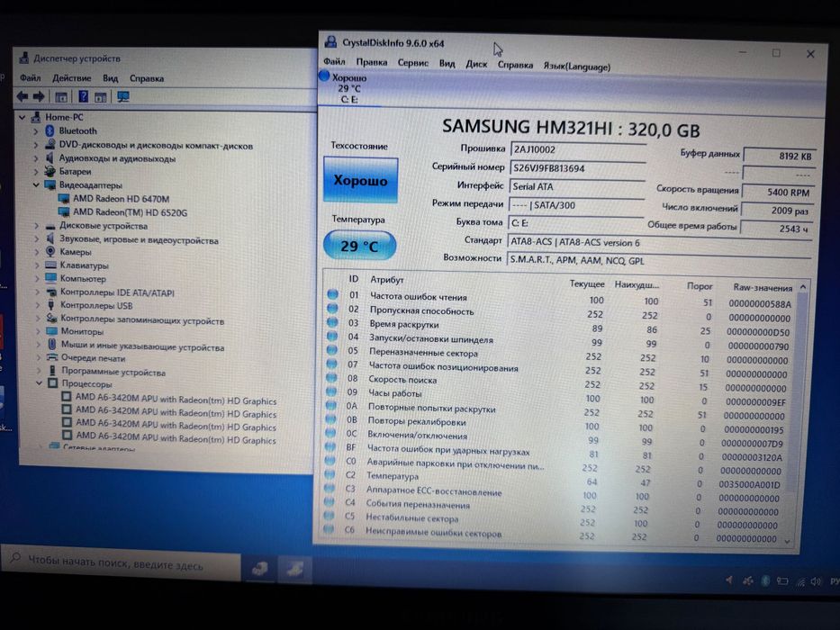The width and height of the screenshot is (840, 630).
Task: Open the Действие menu in Device Manager
Action: (72, 77)
